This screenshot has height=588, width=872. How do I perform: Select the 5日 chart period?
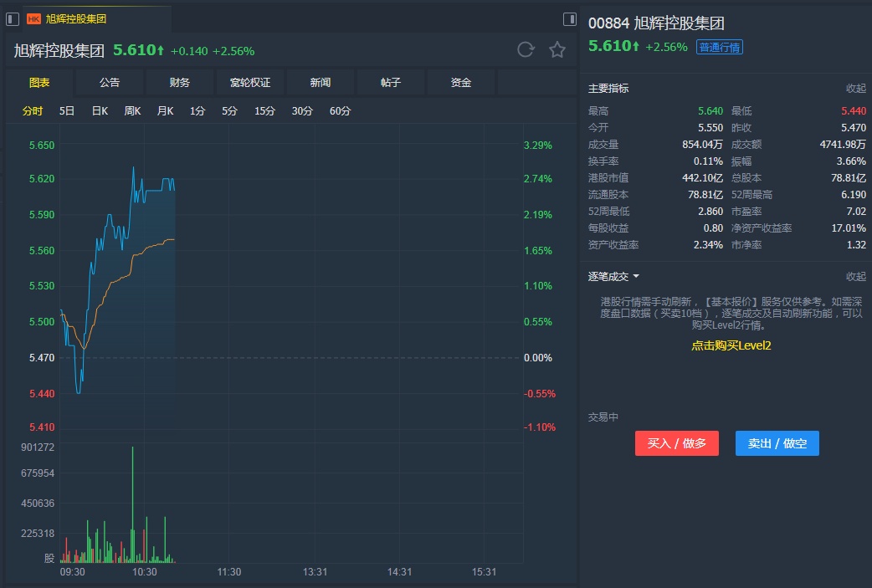pyautogui.click(x=67, y=111)
